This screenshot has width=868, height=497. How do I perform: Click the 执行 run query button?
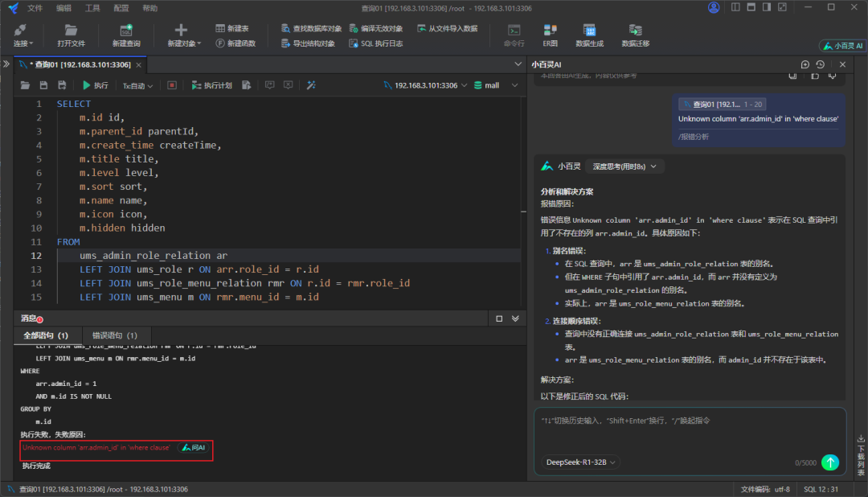(x=95, y=85)
